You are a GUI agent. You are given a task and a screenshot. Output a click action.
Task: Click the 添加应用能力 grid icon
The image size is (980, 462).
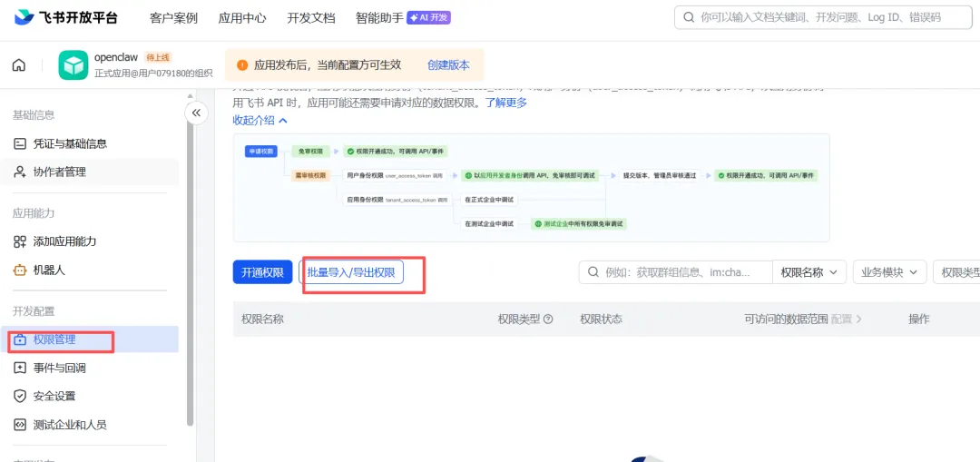tap(20, 241)
